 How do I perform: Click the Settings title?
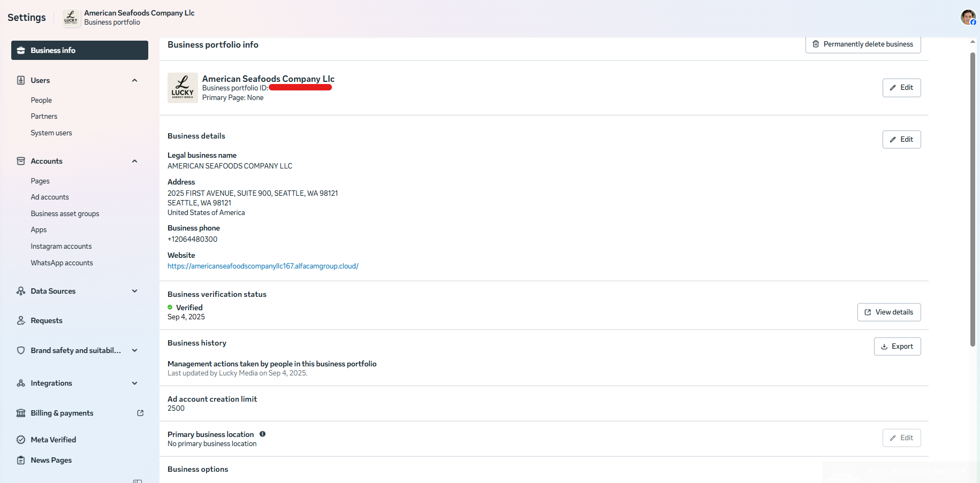point(27,18)
